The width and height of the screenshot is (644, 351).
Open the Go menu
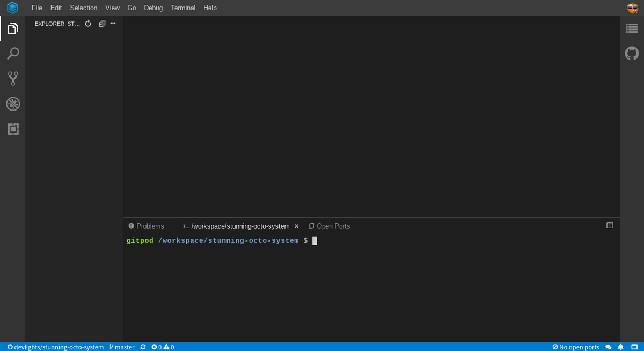click(132, 8)
